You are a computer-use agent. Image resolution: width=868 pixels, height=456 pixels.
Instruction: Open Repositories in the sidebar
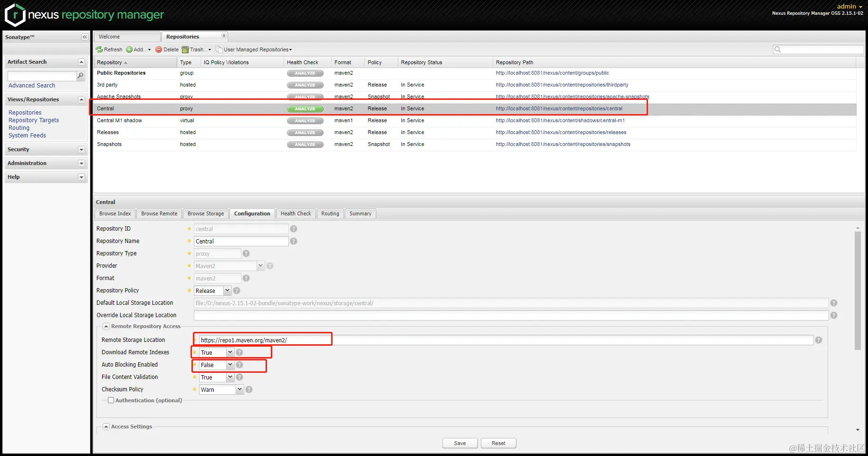[25, 113]
